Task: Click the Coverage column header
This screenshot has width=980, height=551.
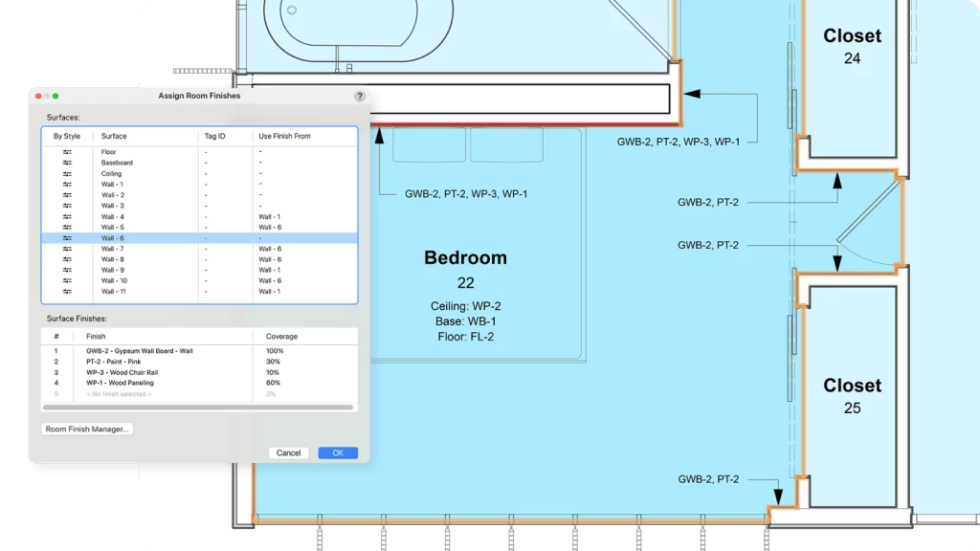Action: click(281, 337)
